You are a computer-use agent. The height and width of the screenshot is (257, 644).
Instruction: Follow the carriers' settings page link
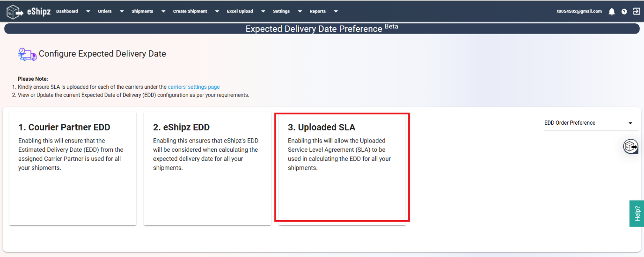pos(194,87)
